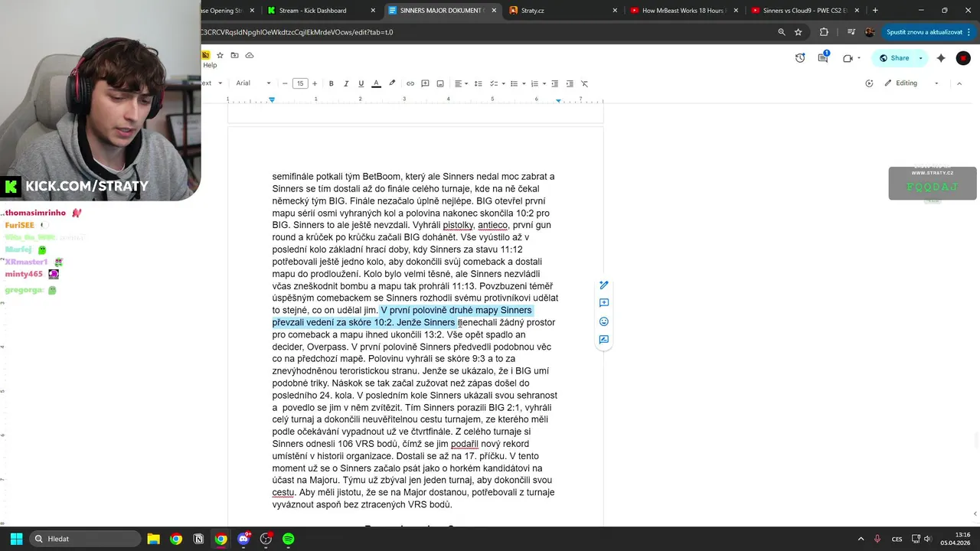Switch to the Stream - Kick Dashboard tab
The image size is (980, 551).
[x=320, y=11]
